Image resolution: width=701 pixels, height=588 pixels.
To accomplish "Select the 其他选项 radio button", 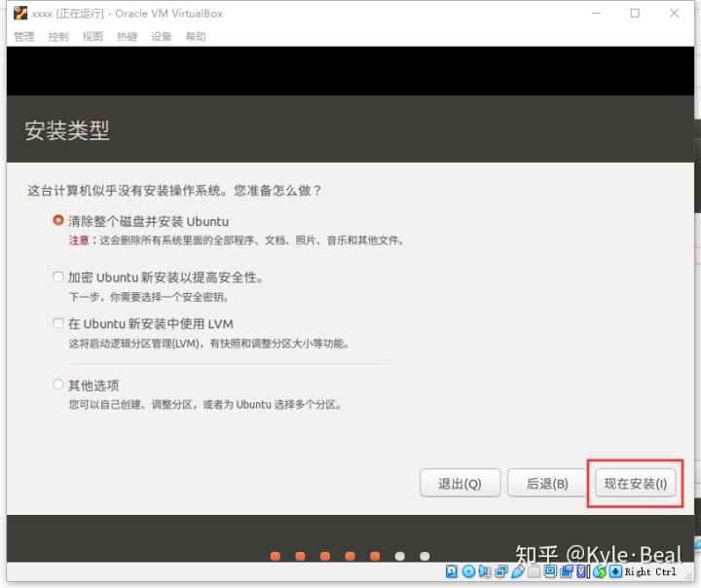I will click(58, 385).
